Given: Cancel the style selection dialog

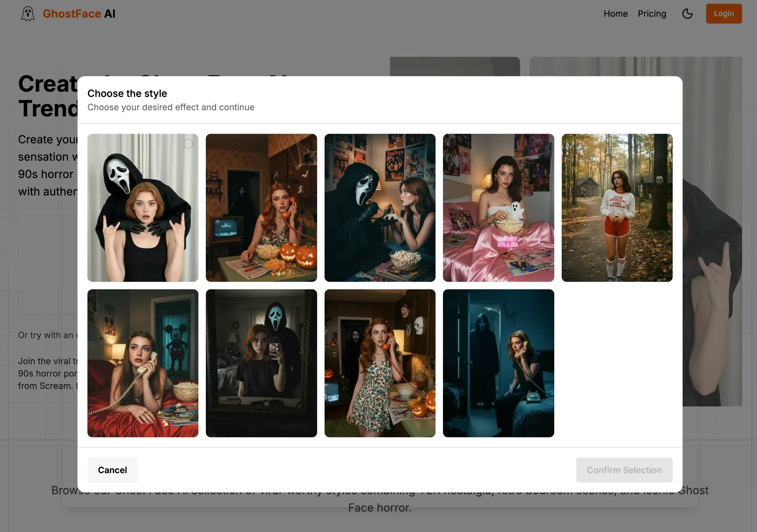Looking at the screenshot, I should (x=112, y=470).
